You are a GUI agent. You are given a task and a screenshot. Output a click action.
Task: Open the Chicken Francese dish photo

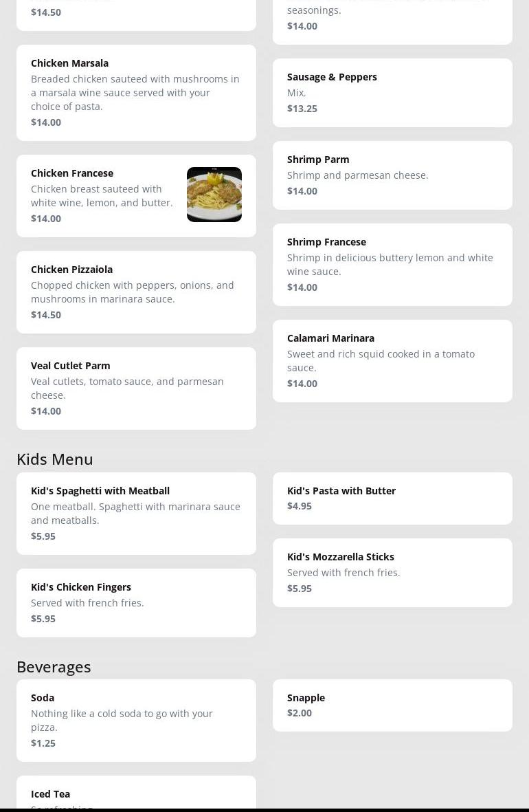pyautogui.click(x=214, y=195)
